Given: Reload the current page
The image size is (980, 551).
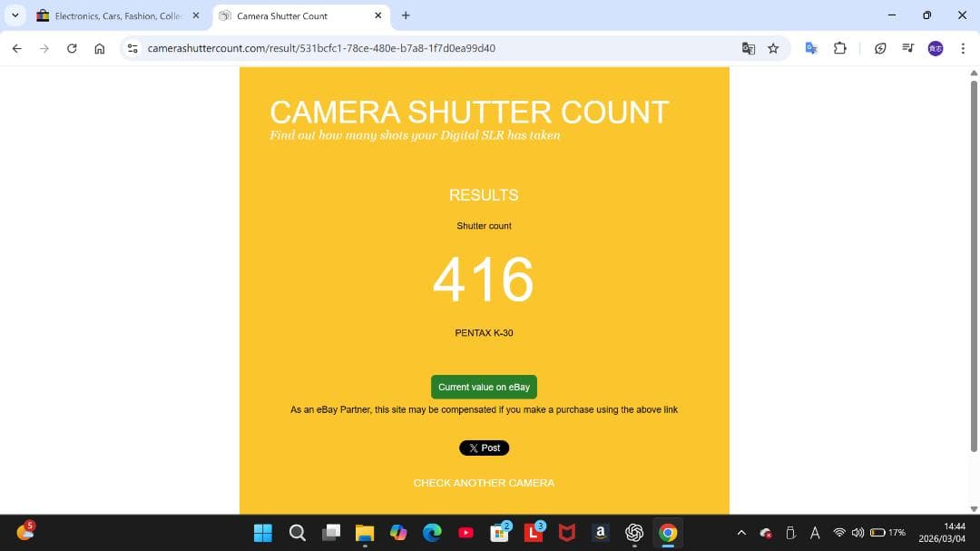Looking at the screenshot, I should click(72, 48).
